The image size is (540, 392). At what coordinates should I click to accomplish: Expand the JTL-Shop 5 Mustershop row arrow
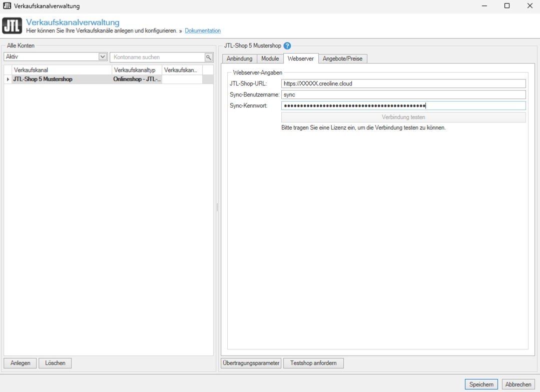click(x=8, y=79)
